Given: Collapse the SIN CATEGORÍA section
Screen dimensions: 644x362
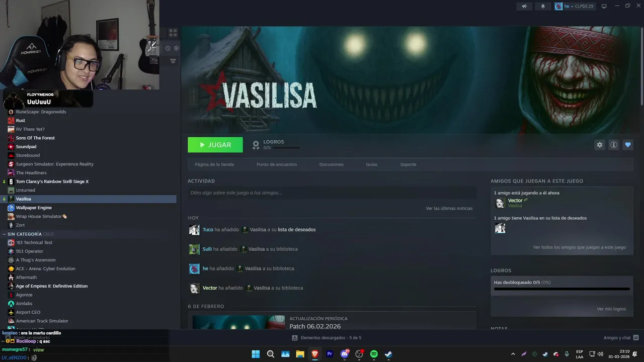Looking at the screenshot, I should 4,234.
